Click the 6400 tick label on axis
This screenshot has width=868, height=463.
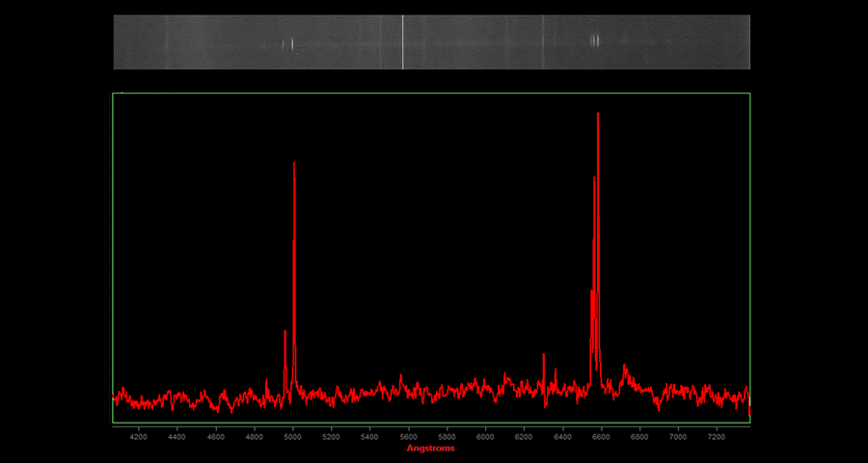(x=562, y=437)
